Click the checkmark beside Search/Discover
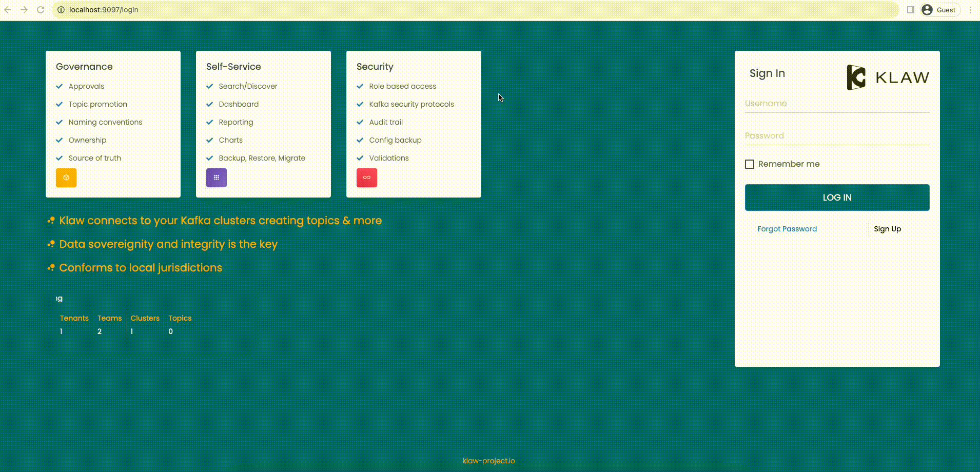Image resolution: width=980 pixels, height=472 pixels. point(209,86)
